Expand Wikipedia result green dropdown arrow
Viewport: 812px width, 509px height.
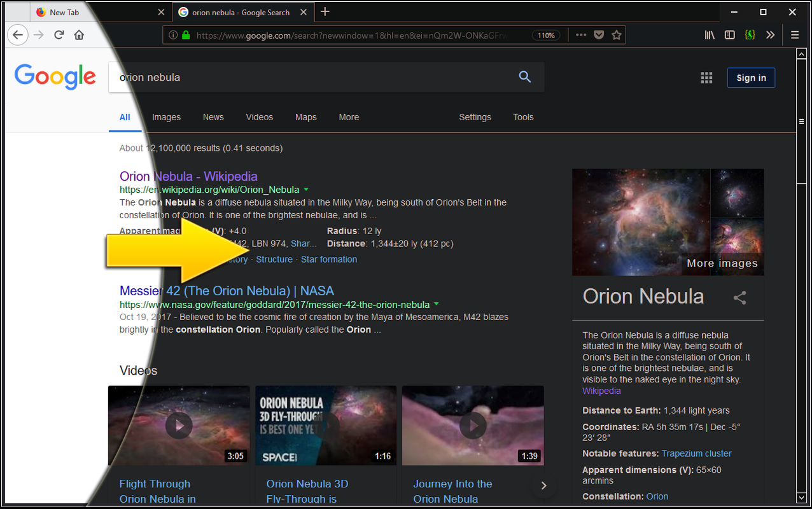[x=306, y=189]
